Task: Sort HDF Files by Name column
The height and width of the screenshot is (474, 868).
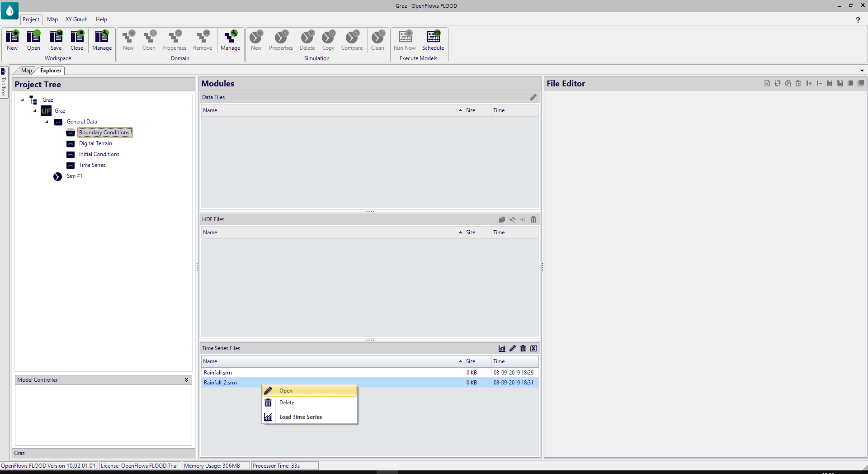Action: 332,232
